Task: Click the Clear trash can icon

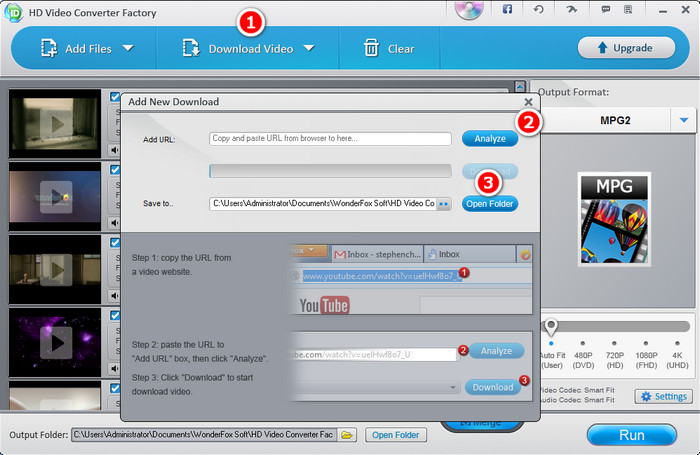Action: (x=371, y=48)
